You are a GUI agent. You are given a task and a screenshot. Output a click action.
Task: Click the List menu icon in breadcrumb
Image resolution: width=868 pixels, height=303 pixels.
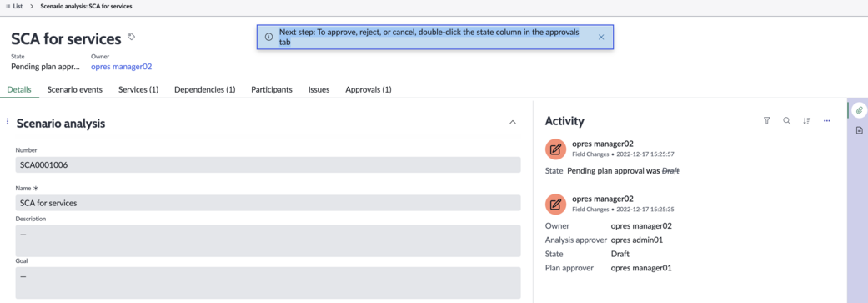pyautogui.click(x=8, y=6)
